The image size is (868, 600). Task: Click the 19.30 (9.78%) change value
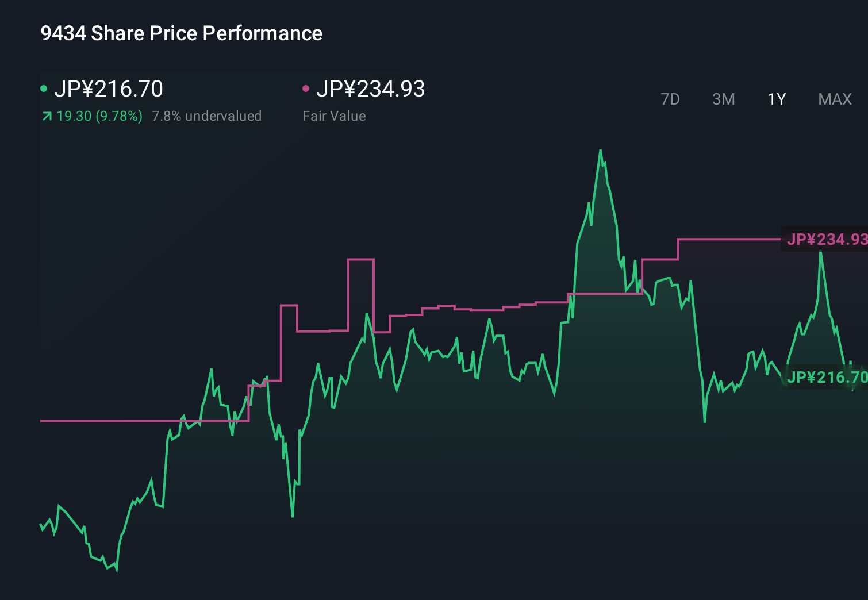[x=99, y=116]
